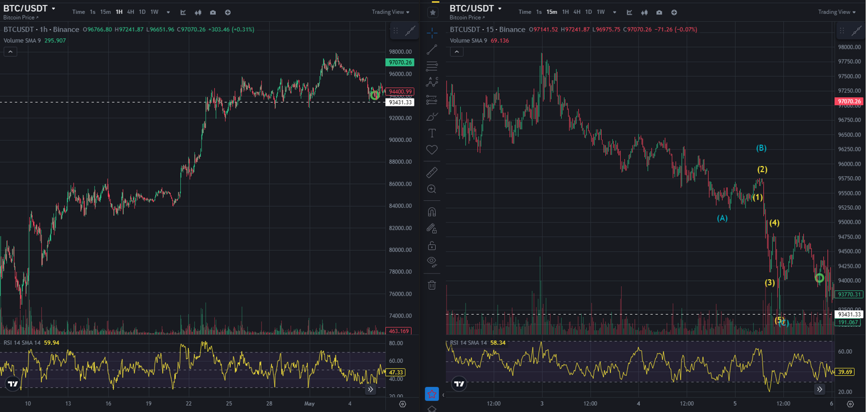Click the (B) wave label on right chart

point(761,148)
